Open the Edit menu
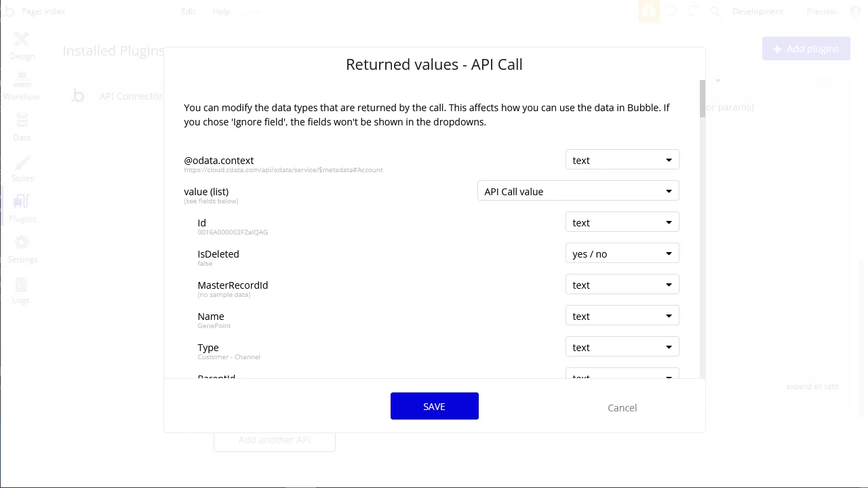This screenshot has height=488, width=868. coord(189,12)
